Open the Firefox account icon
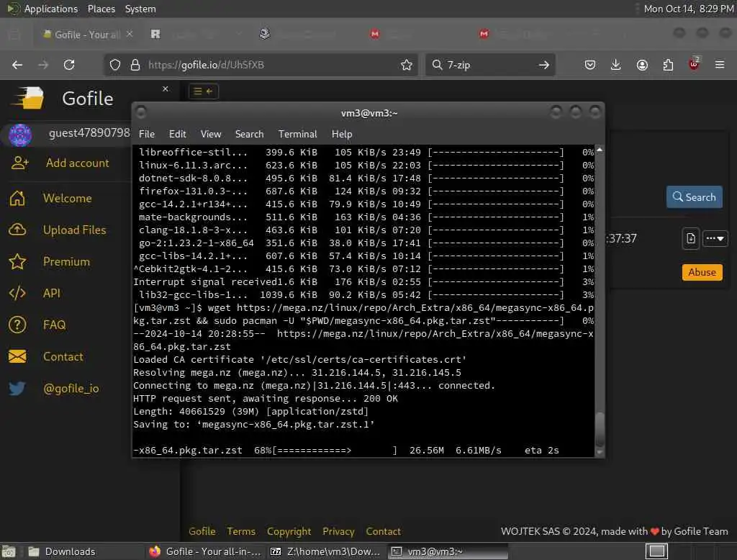 (642, 65)
